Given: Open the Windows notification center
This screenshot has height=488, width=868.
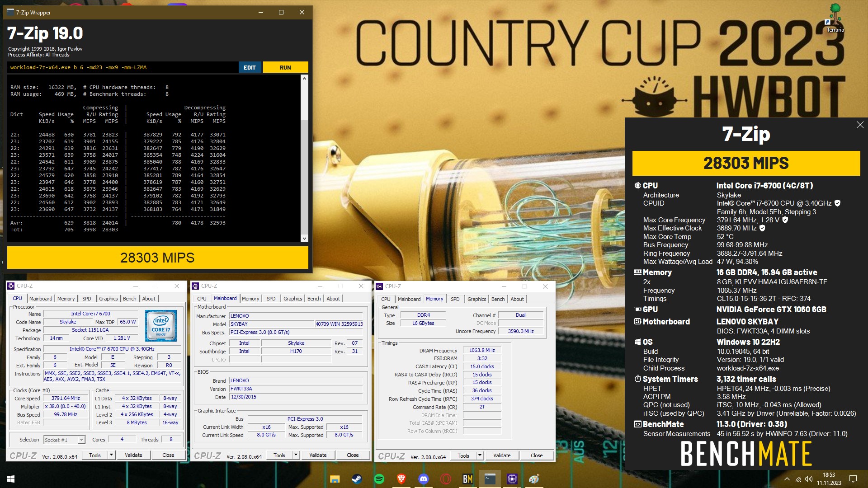Looking at the screenshot, I should pyautogui.click(x=853, y=479).
